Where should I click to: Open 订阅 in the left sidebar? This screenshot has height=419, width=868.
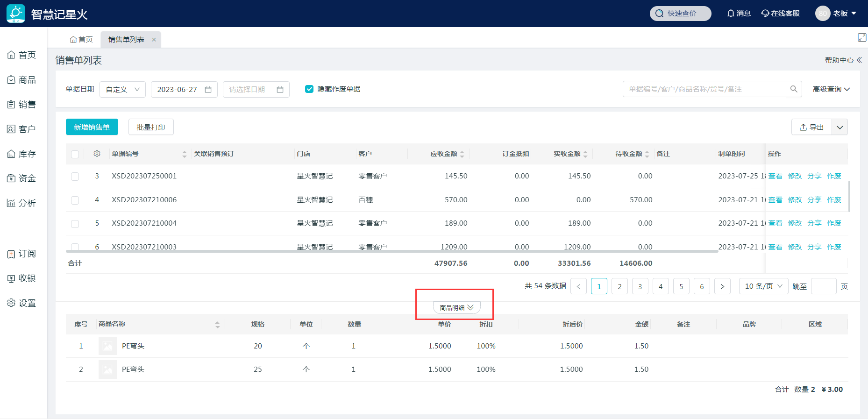point(21,254)
